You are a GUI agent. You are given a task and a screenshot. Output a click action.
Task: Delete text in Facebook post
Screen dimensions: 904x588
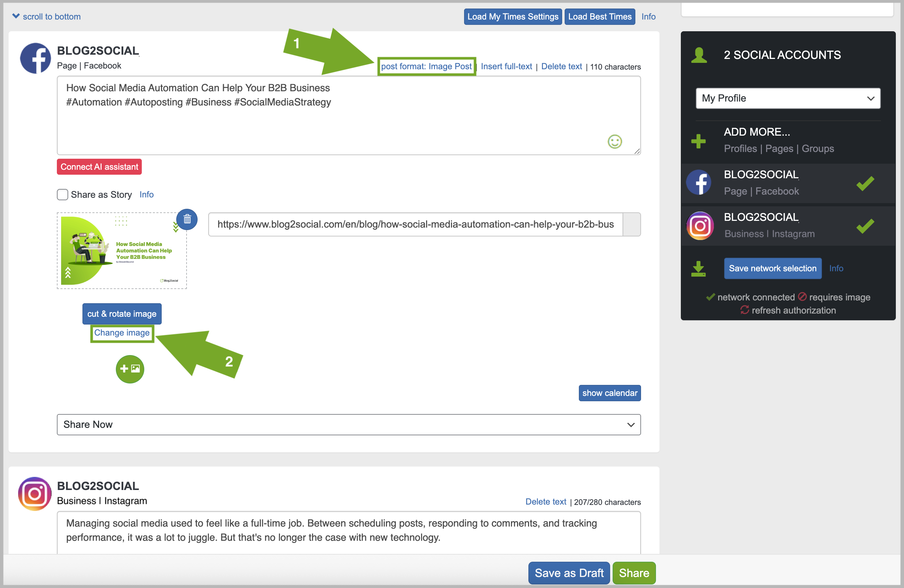click(561, 66)
